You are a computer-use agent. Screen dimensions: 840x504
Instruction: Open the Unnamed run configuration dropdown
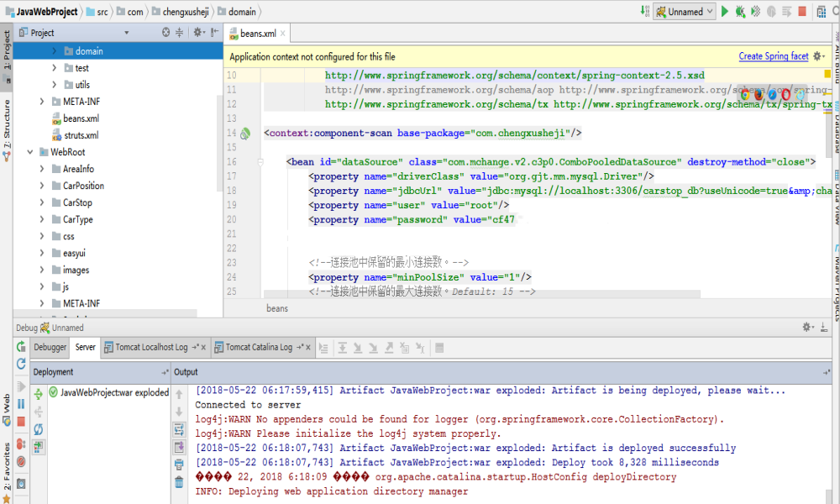685,11
